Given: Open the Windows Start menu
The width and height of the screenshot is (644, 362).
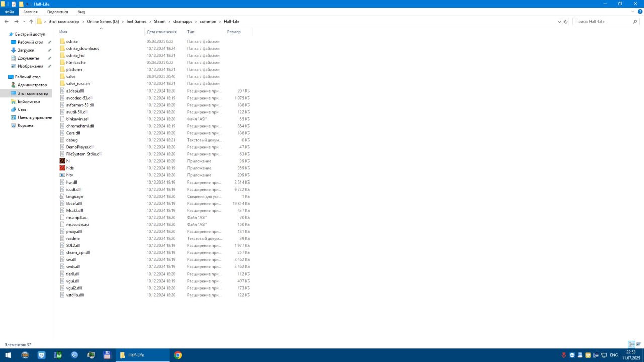Looking at the screenshot, I should [8, 355].
